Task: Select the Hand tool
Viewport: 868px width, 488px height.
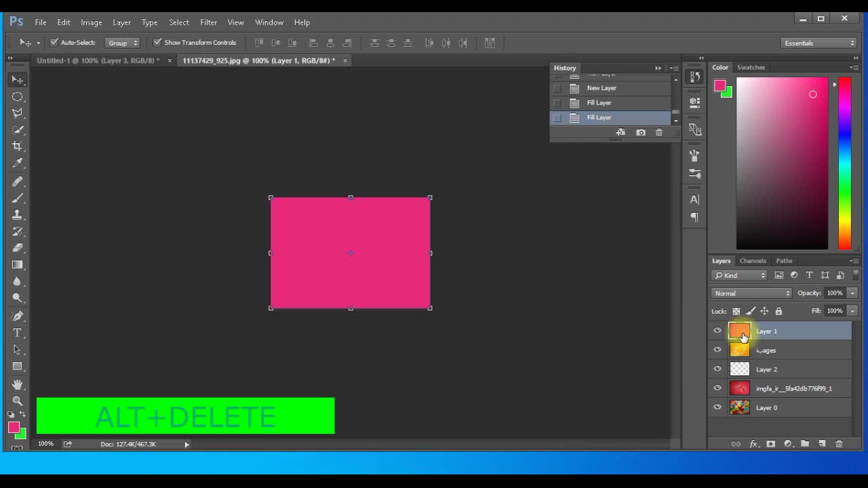Action: pos(18,384)
